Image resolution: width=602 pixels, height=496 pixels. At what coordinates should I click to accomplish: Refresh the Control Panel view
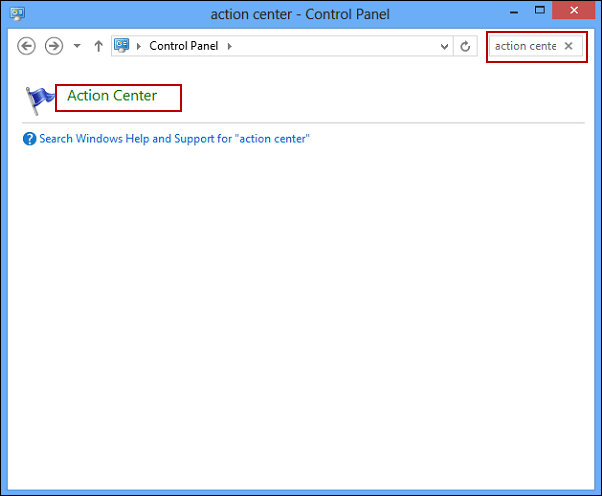465,46
